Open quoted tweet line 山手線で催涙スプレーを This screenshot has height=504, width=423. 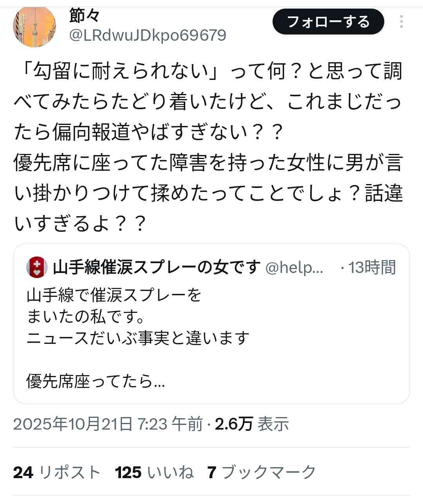pyautogui.click(x=114, y=295)
